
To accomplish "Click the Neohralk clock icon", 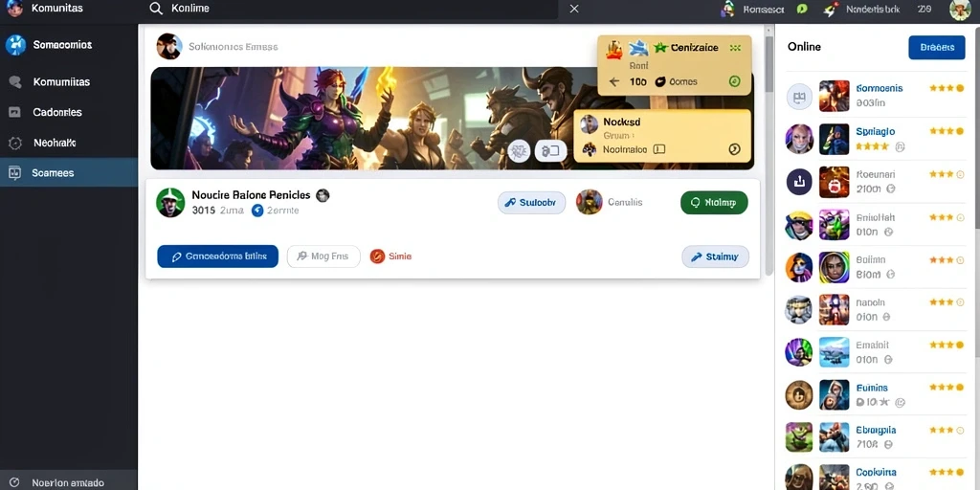I will [15, 144].
